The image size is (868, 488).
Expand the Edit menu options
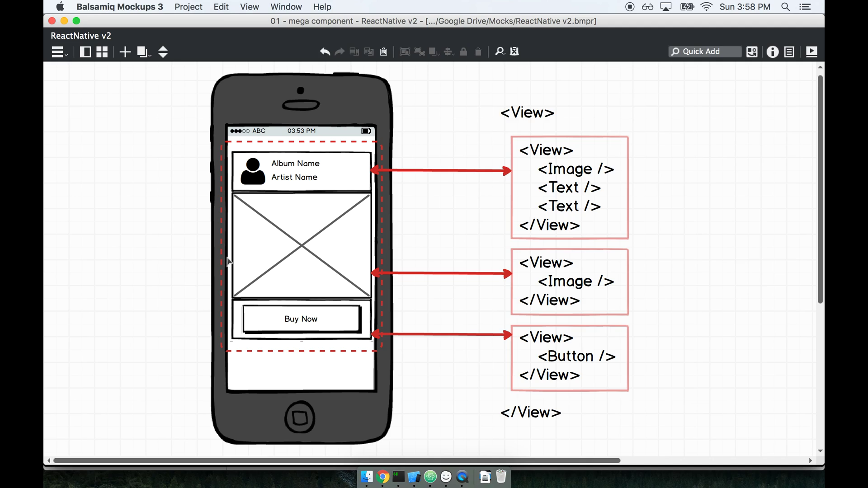(x=221, y=7)
